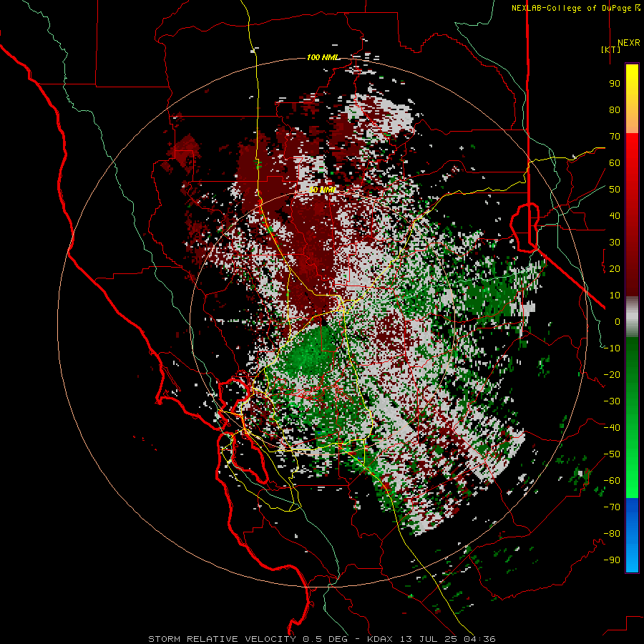The image size is (644, 644).
Task: Select the -30 value on velocity scale
Action: [612, 401]
